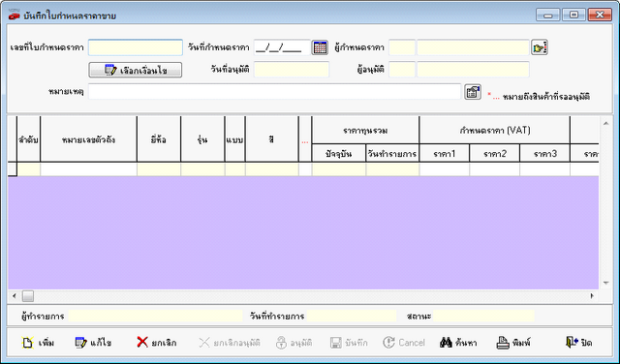
Task: Click the ปิด (close) door button
Action: click(x=578, y=343)
